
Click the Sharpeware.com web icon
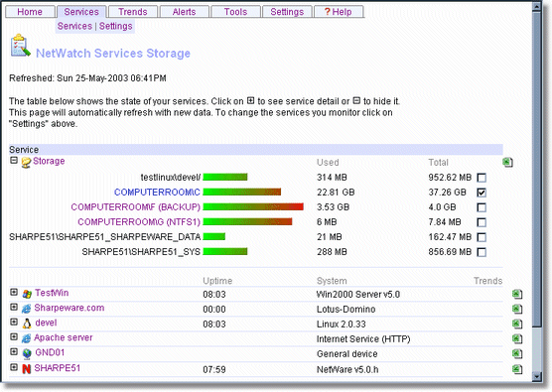coord(27,309)
